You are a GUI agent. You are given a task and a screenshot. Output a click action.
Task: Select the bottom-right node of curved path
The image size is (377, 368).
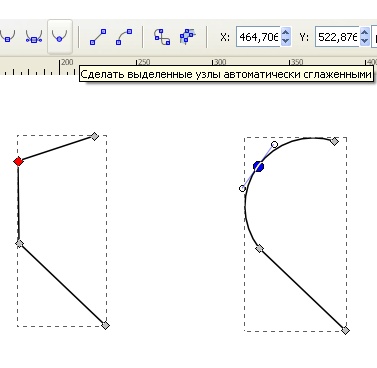[x=346, y=330]
